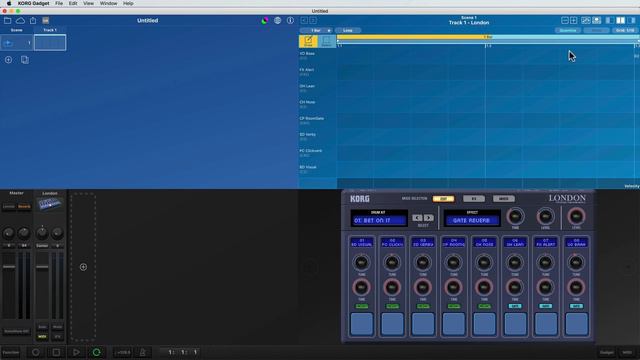Trigger the first drum pad BD Visual
The image size is (640, 360).
pos(362,324)
